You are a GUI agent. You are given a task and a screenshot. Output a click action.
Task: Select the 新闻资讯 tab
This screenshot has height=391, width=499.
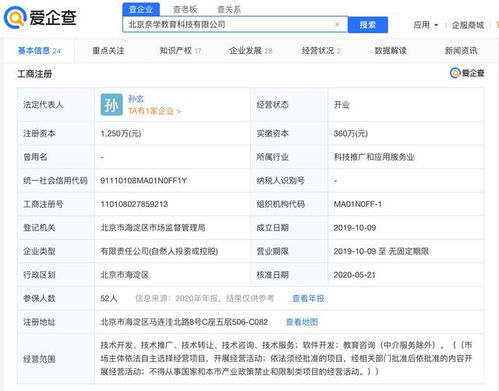click(461, 51)
